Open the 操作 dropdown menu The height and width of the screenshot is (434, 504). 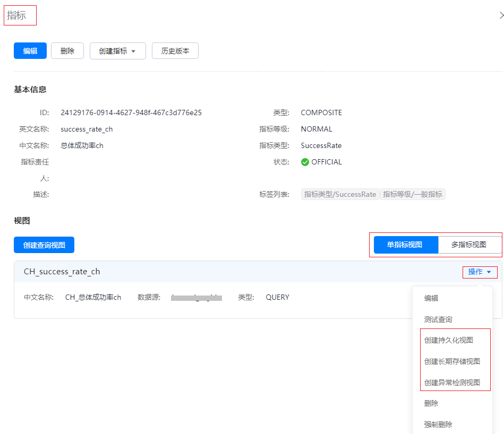tap(480, 272)
